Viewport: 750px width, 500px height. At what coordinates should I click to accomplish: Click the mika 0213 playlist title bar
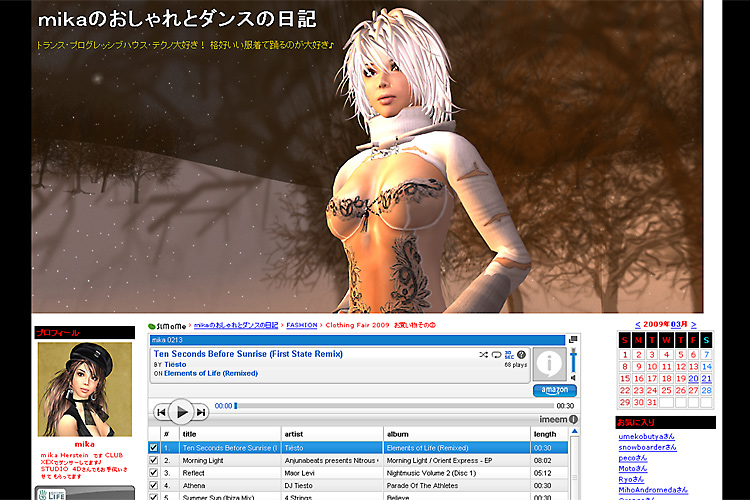point(357,340)
